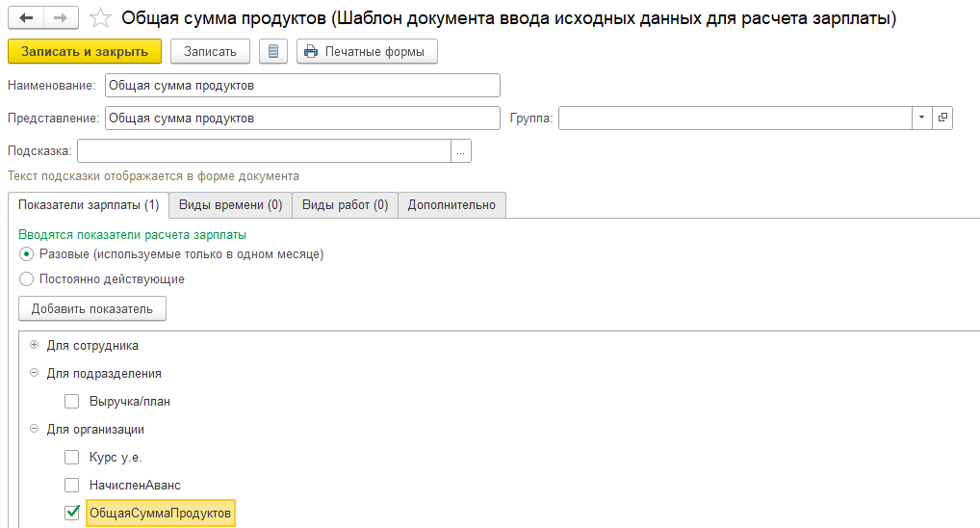Collapse the Для подразделения tree node
Viewport: 980px width, 528px height.
[35, 373]
